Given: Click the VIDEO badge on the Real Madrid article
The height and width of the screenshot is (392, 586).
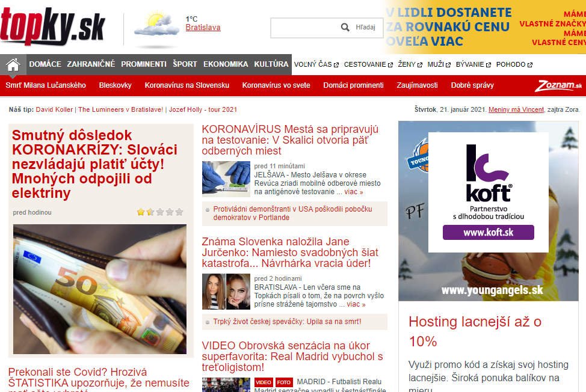Looking at the screenshot, I should (264, 382).
